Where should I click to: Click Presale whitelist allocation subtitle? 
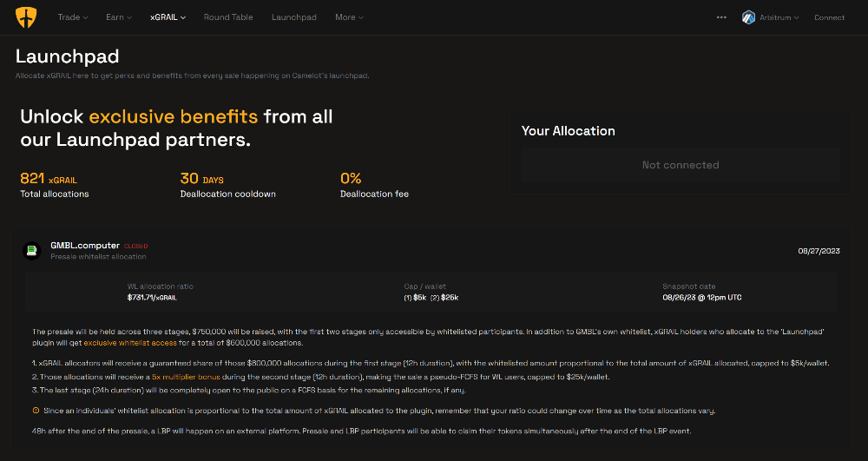pos(99,257)
